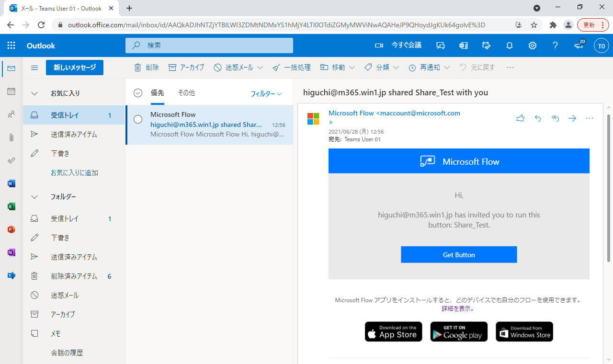Image resolution: width=613 pixels, height=364 pixels.
Task: Reply to the Microsoft Flow email
Action: point(538,118)
